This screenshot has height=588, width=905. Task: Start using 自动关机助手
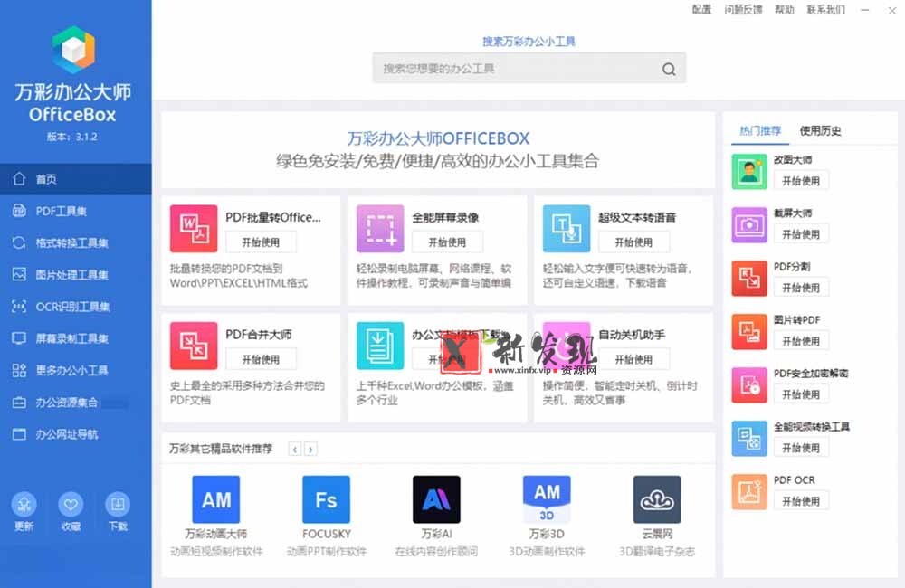coord(633,359)
